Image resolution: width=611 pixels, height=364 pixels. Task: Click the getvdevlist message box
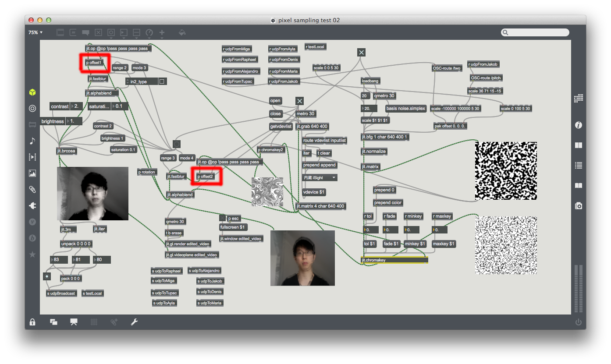[x=281, y=127]
